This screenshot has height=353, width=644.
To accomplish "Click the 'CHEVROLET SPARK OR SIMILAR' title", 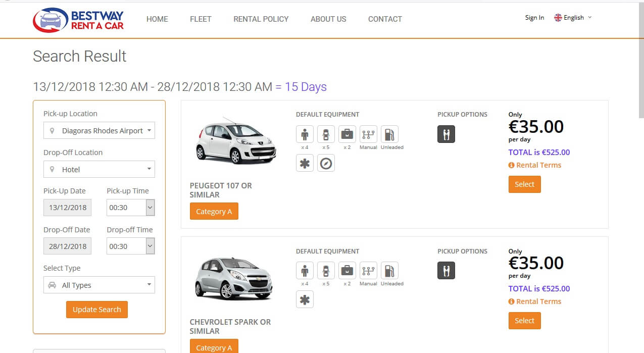I will [x=230, y=326].
